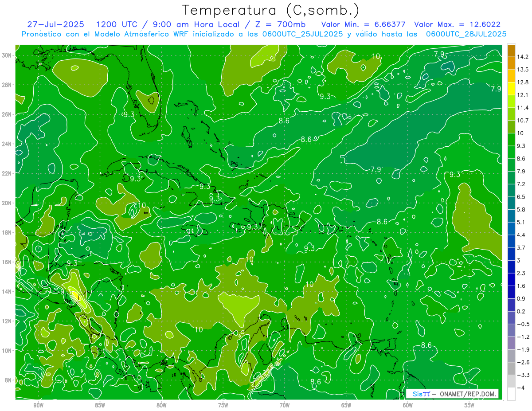Click the 12.8 value on the color scale
Screen dimensions: 532x411
click(x=523, y=82)
